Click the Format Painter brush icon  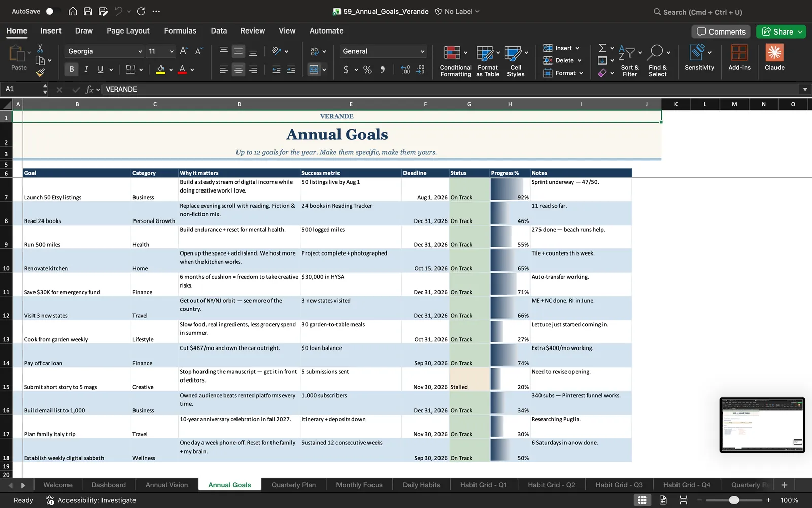[x=40, y=73]
